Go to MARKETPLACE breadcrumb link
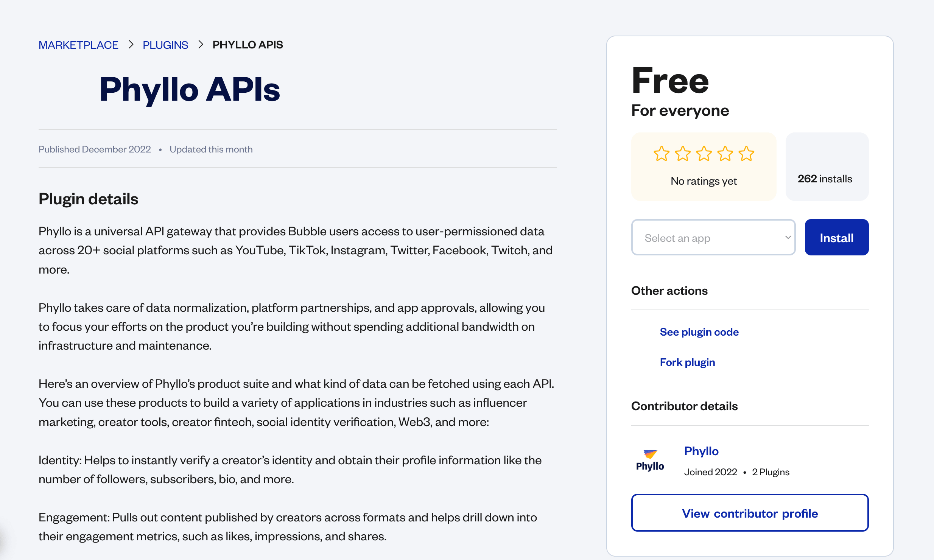The width and height of the screenshot is (934, 560). (x=78, y=45)
